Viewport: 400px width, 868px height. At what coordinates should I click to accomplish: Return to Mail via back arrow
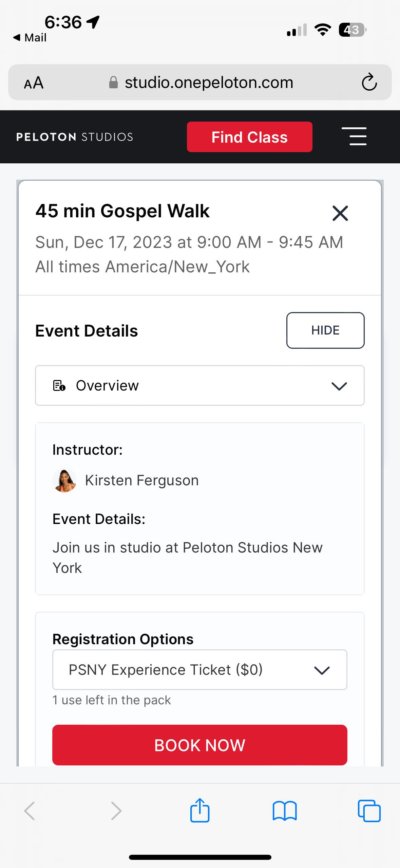click(x=30, y=38)
